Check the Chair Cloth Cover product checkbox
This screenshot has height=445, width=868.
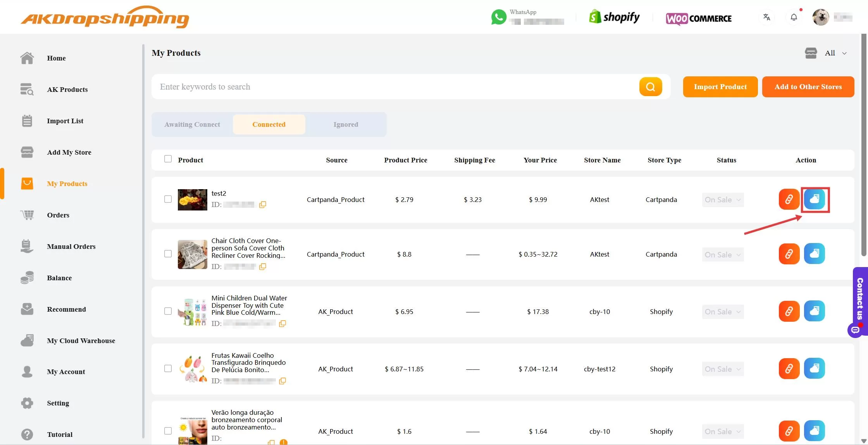[168, 254]
